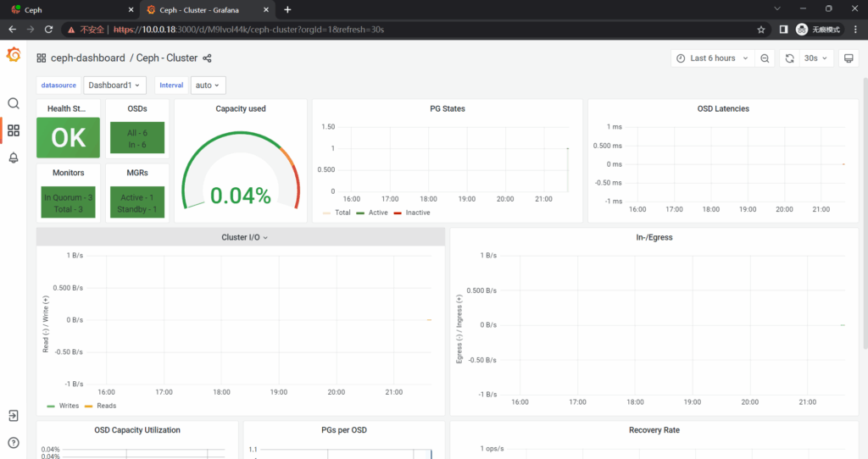This screenshot has height=459, width=868.
Task: Open the Recovery Rate panel title
Action: click(x=654, y=429)
